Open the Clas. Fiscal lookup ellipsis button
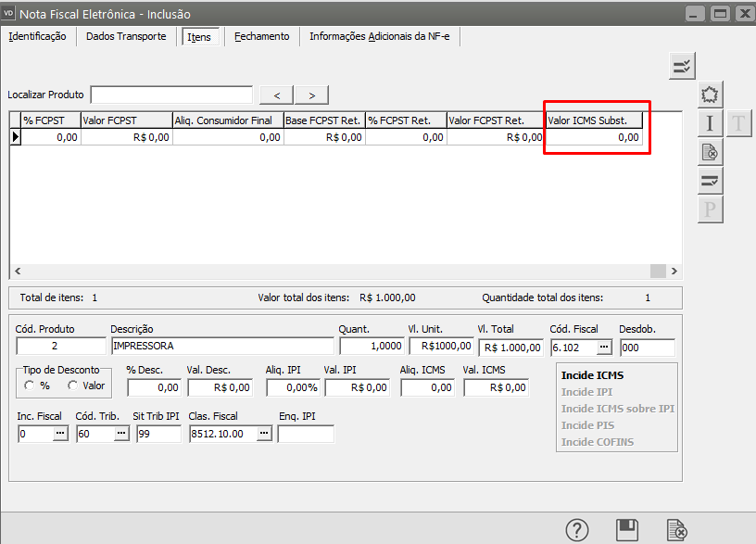The width and height of the screenshot is (756, 544). click(x=264, y=434)
